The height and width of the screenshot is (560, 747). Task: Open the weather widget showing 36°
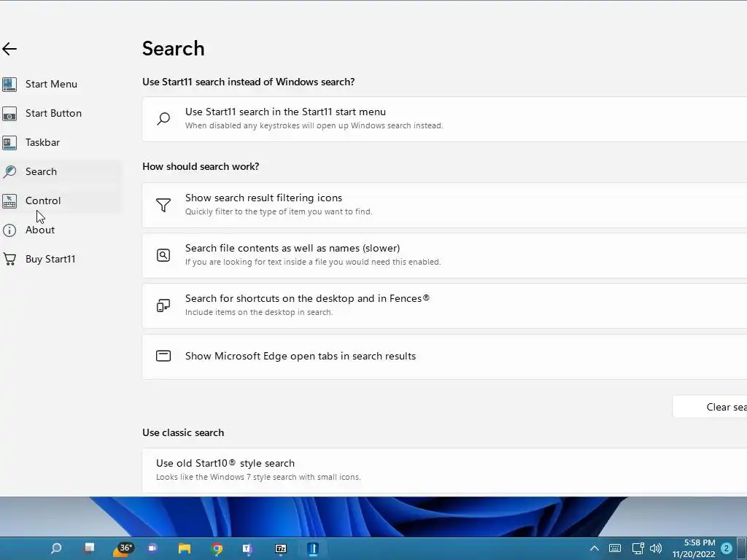tap(123, 549)
